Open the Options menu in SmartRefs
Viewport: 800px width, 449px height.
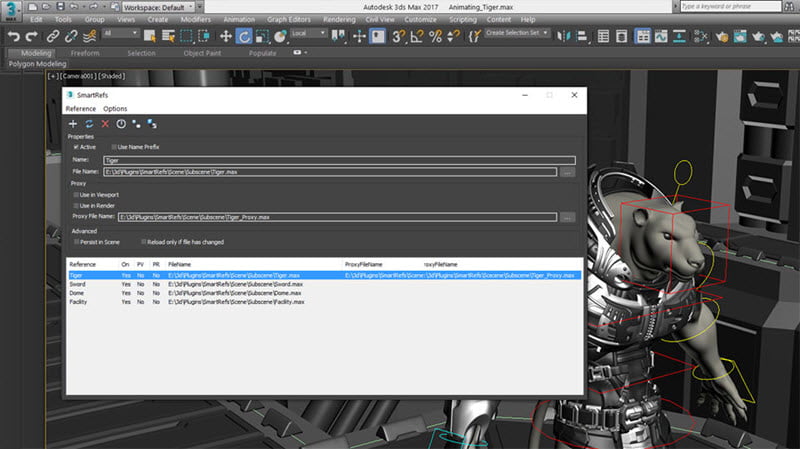tap(115, 108)
